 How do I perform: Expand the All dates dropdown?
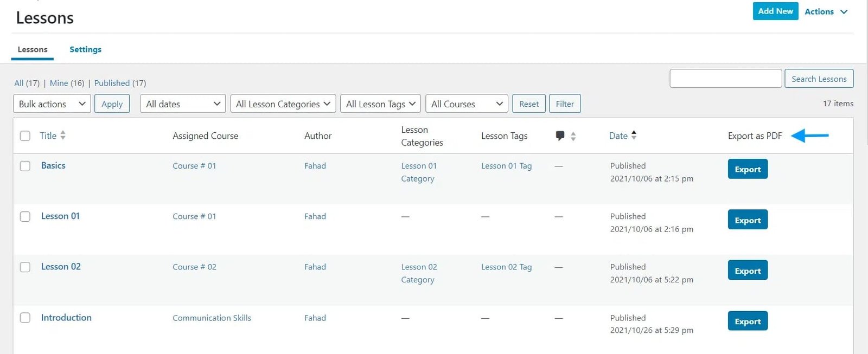[x=183, y=104]
